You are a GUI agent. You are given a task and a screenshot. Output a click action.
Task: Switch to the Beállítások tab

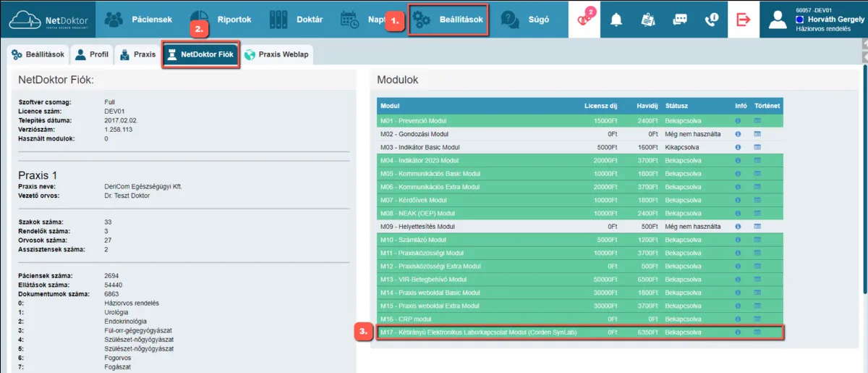coord(38,54)
